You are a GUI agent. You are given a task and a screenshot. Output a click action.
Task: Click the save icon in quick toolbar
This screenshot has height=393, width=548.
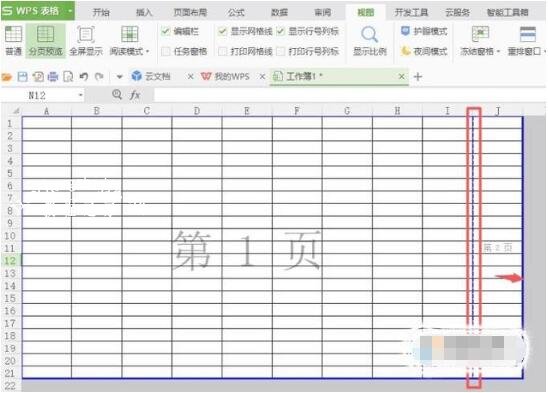[x=23, y=77]
